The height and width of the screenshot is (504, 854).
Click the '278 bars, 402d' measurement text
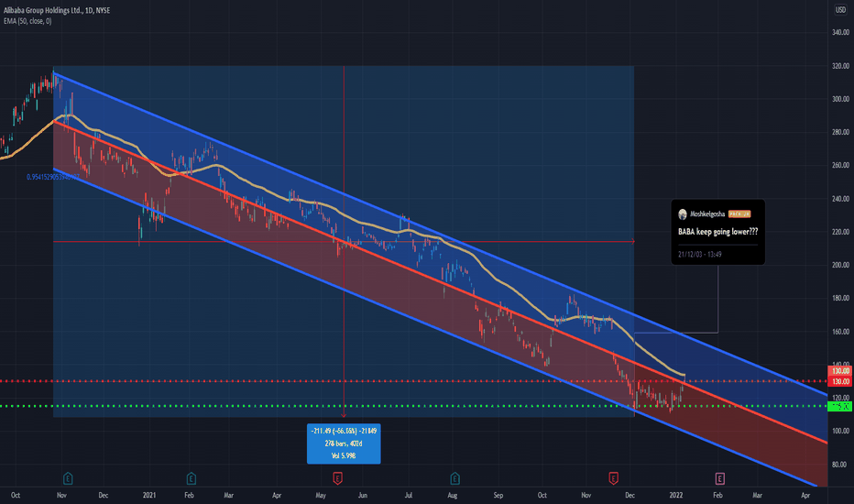click(x=344, y=444)
